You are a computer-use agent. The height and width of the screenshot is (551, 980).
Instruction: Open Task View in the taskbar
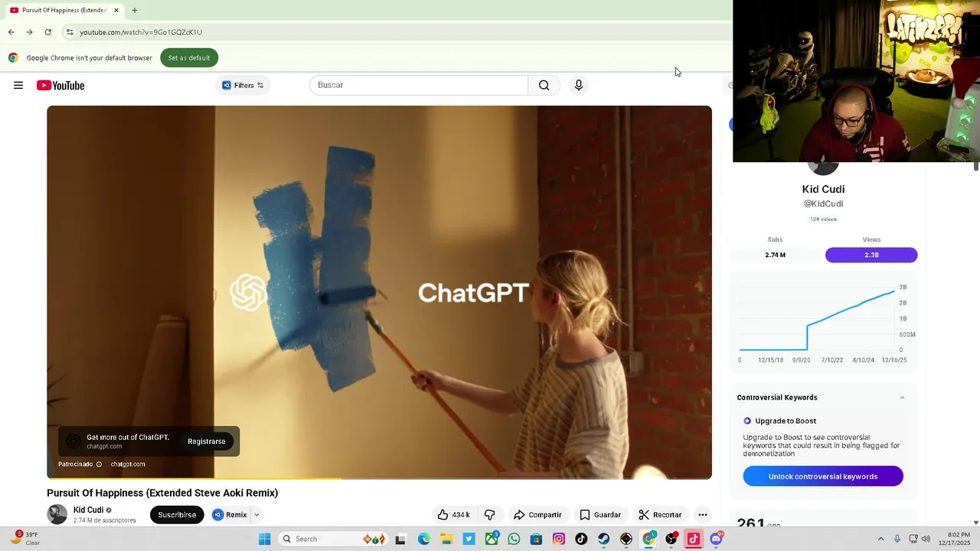400,539
